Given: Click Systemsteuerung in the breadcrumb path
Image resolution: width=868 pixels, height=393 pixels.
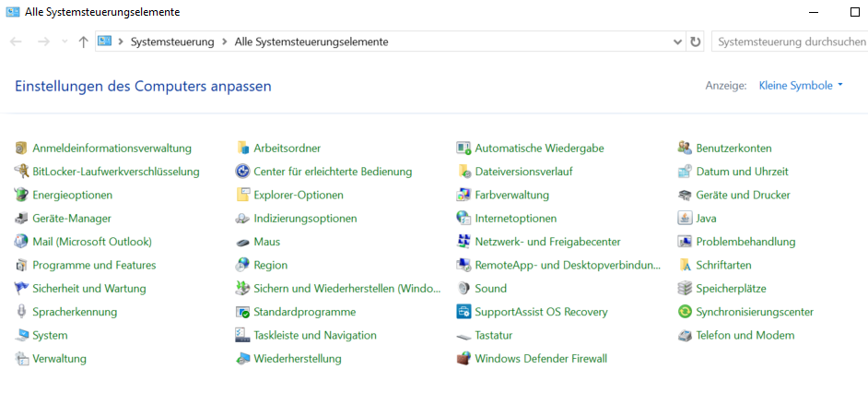Looking at the screenshot, I should pyautogui.click(x=172, y=42).
